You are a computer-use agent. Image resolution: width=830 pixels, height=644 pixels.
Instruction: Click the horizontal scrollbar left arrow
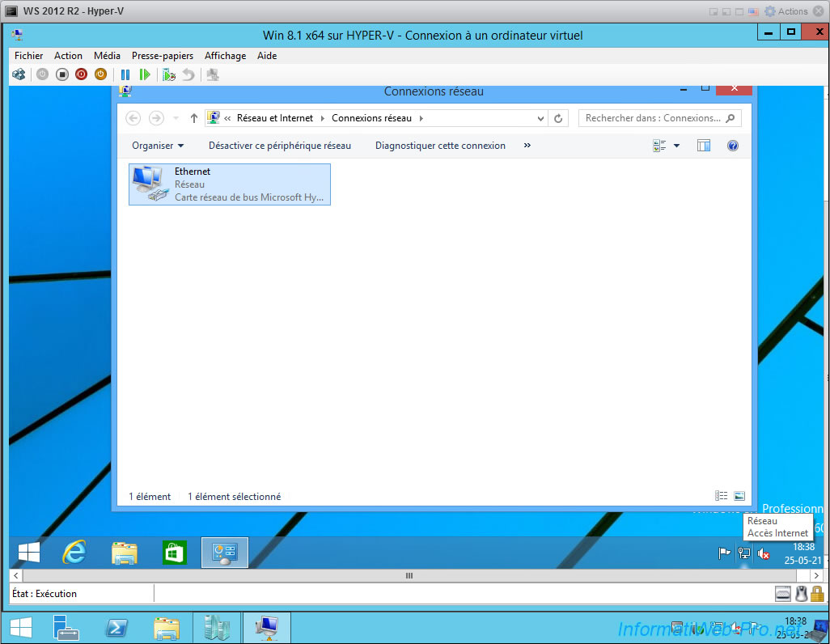pyautogui.click(x=16, y=576)
